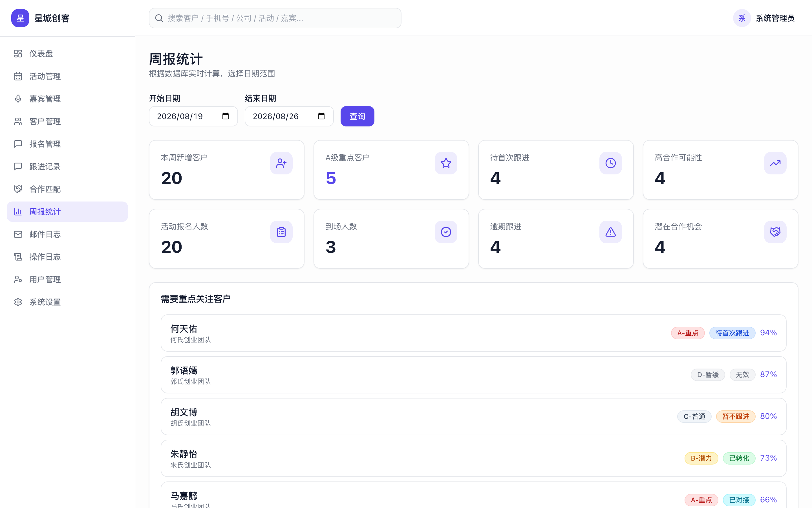Open the end date calendar picker
Image resolution: width=812 pixels, height=508 pixels.
tap(321, 116)
